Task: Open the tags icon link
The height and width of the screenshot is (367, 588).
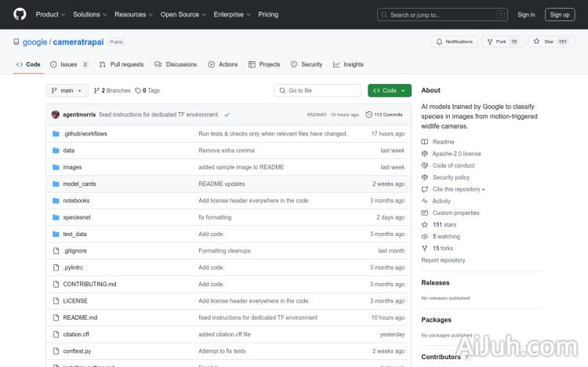Action: point(138,90)
